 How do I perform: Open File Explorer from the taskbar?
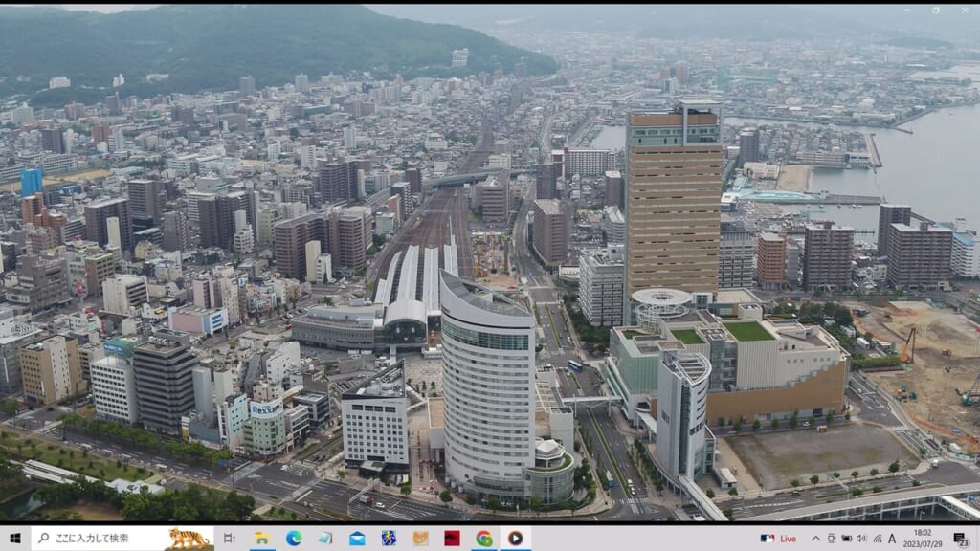click(260, 538)
